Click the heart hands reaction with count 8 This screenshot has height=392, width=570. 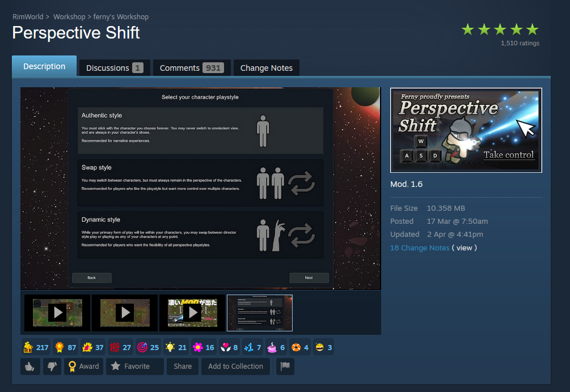(x=229, y=347)
